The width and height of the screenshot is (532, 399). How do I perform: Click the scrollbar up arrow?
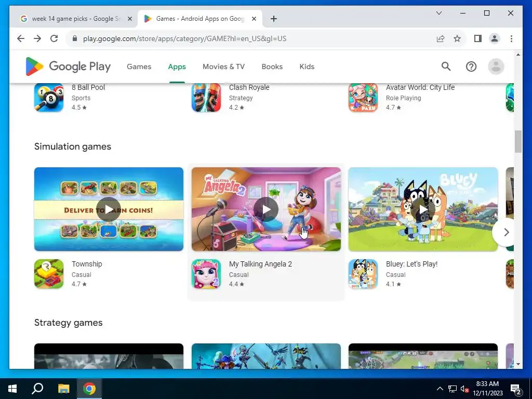518,54
